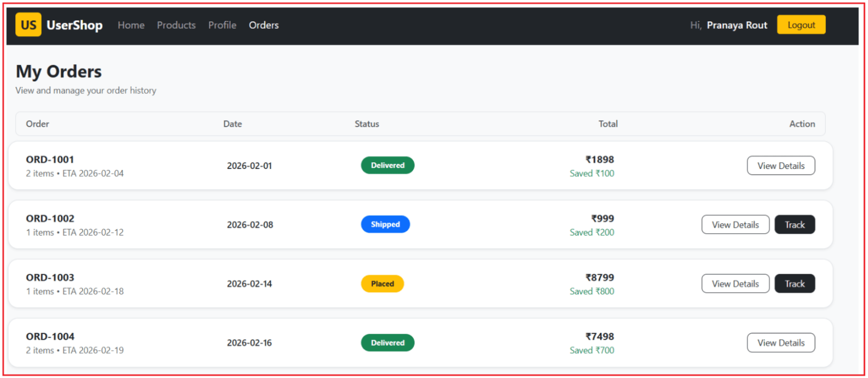
Task: Click the date 2026-02-16
Action: coord(249,342)
